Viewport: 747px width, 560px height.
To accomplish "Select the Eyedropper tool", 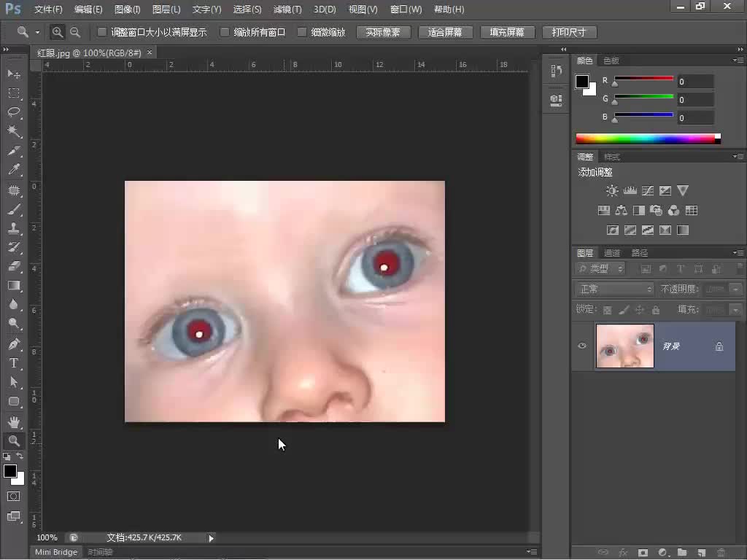I will [x=14, y=170].
